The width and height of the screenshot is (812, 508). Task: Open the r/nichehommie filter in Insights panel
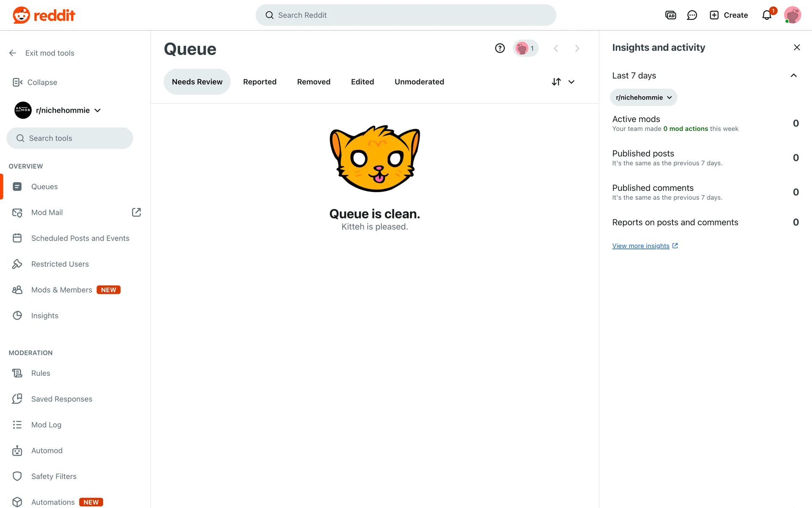coord(643,97)
